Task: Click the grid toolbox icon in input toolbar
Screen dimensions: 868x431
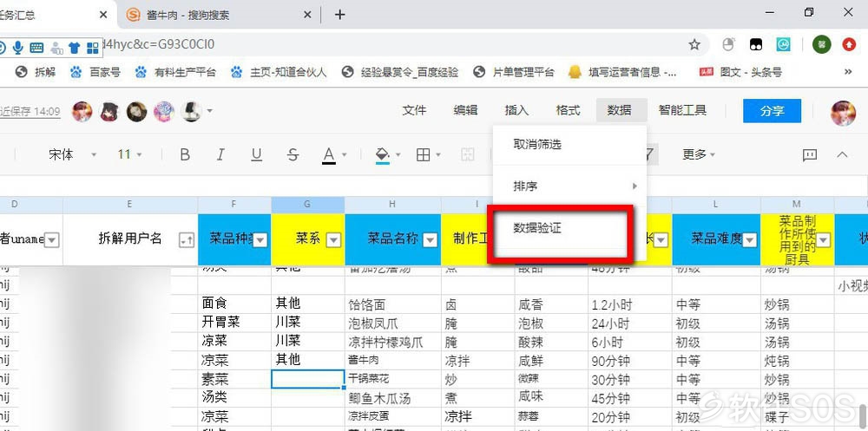Action: [x=93, y=48]
